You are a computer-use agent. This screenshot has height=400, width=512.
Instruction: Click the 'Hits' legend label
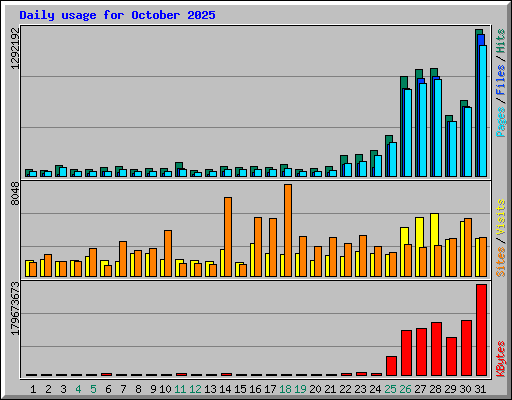501,41
